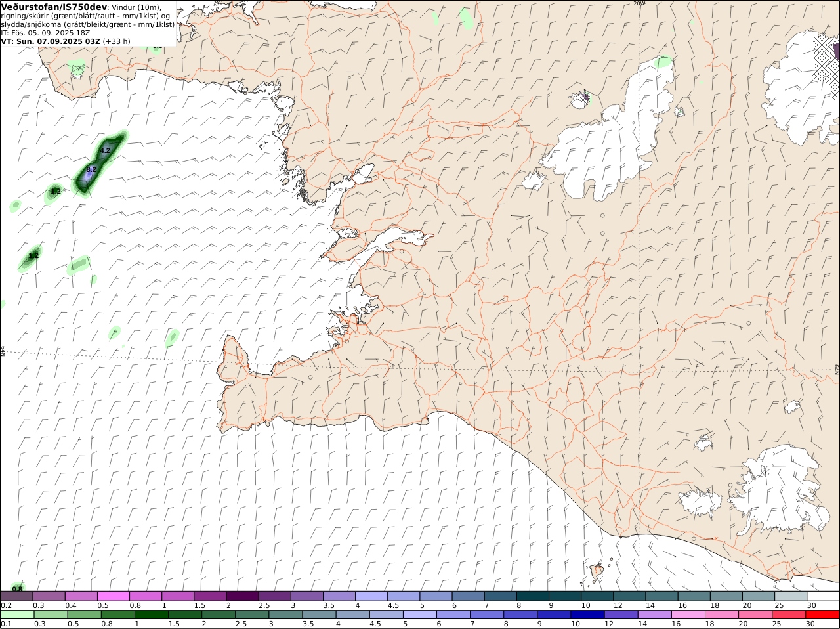Click the 8.2 precipitation value on the map
This screenshot has width=840, height=629.
pos(91,169)
